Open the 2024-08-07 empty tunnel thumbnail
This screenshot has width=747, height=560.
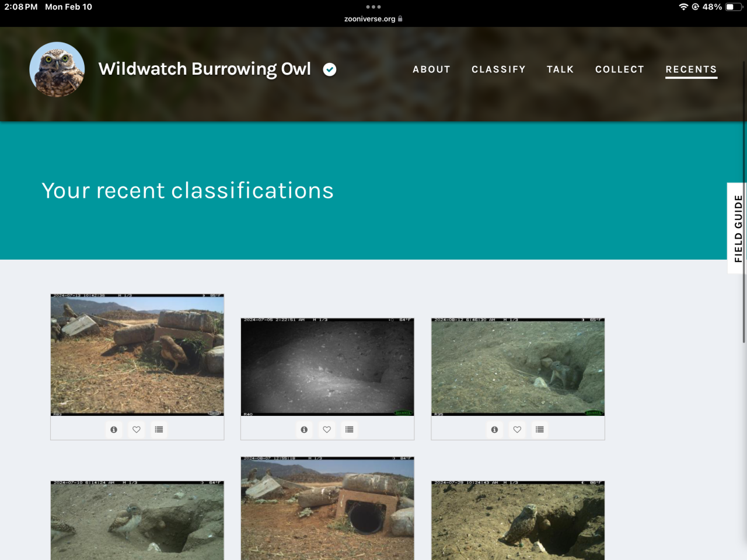327,508
